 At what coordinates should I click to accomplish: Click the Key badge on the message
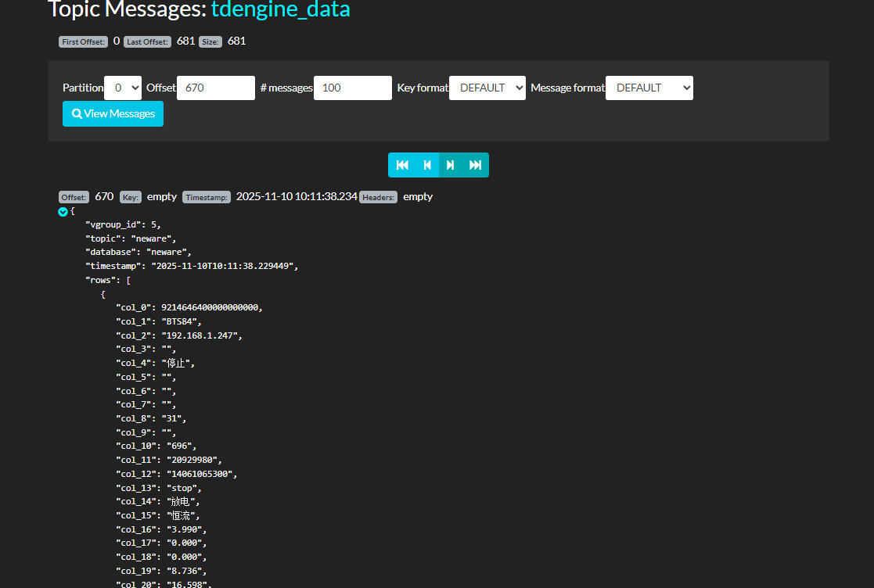131,197
